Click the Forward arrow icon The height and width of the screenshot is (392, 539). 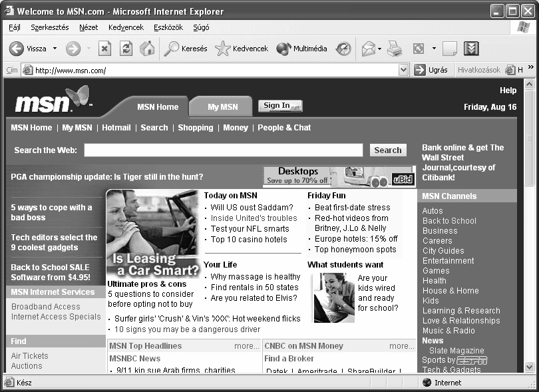click(x=73, y=49)
